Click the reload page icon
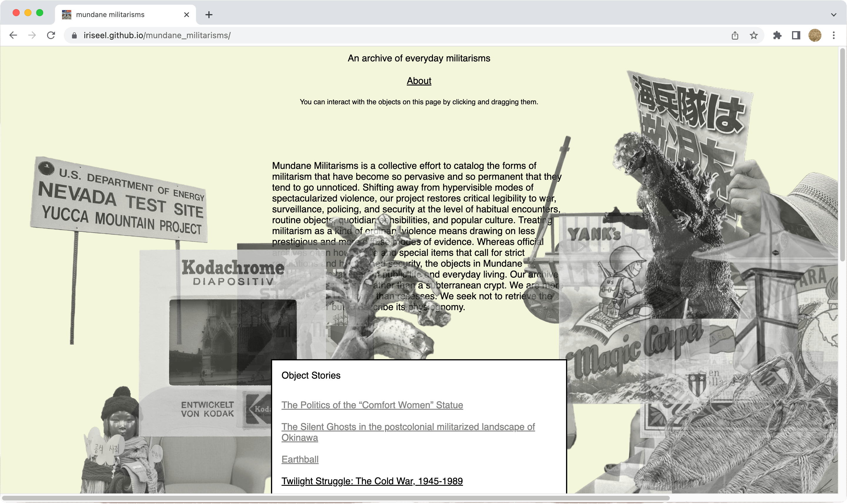The width and height of the screenshot is (847, 504). click(x=51, y=35)
